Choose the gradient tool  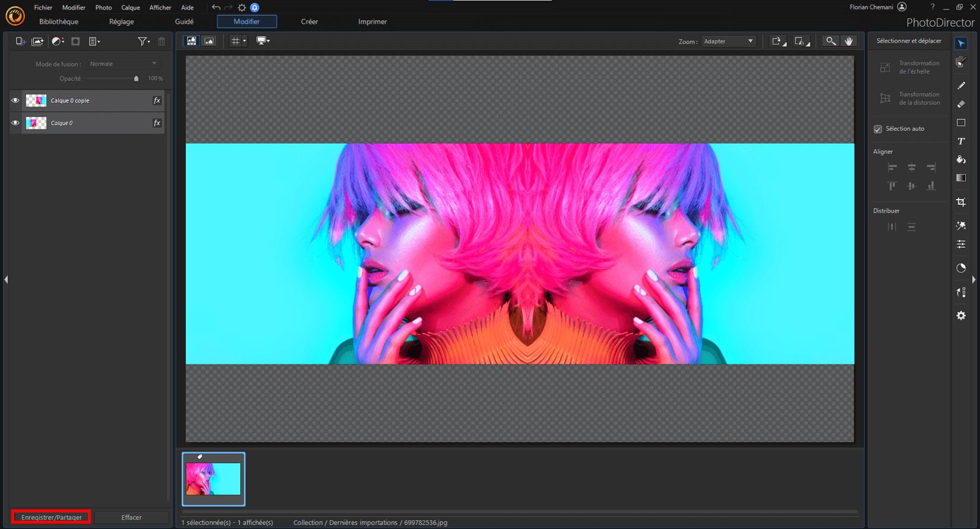(961, 178)
